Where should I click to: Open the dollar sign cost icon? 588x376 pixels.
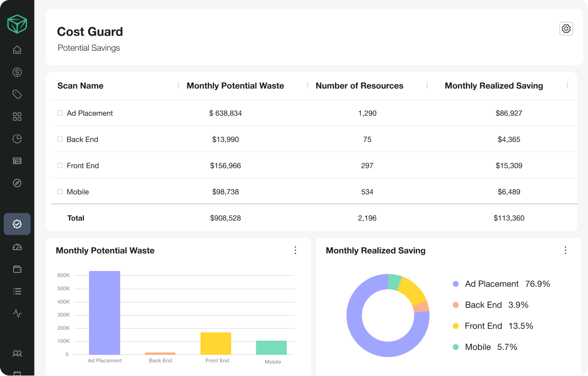click(x=17, y=72)
